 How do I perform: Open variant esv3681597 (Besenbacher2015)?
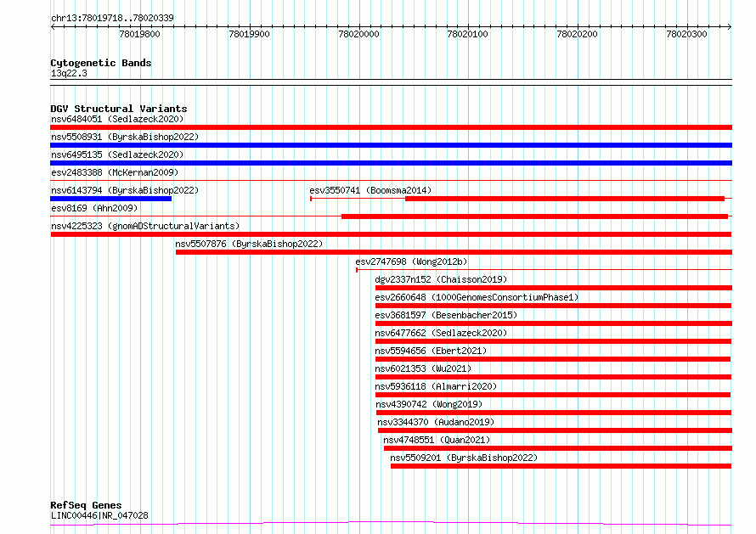(x=446, y=315)
